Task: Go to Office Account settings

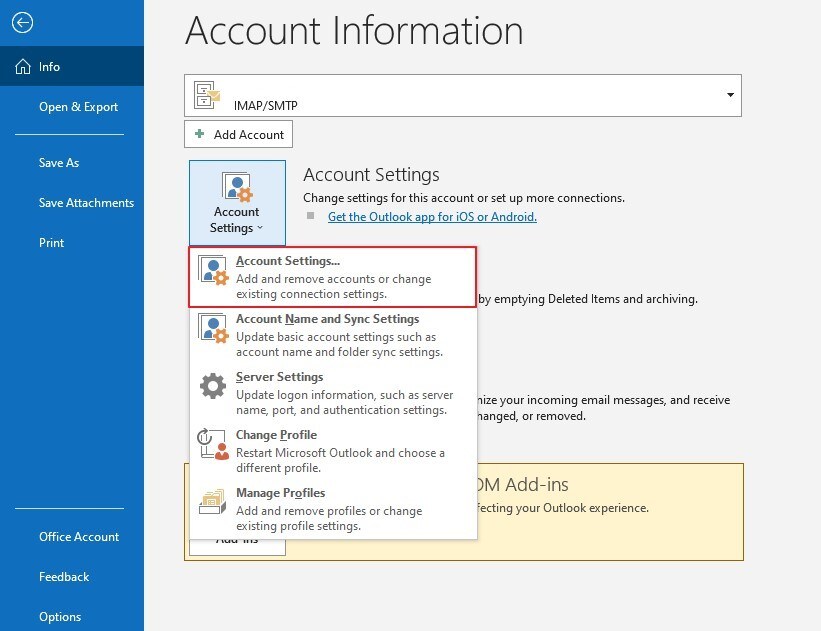Action: [x=79, y=537]
